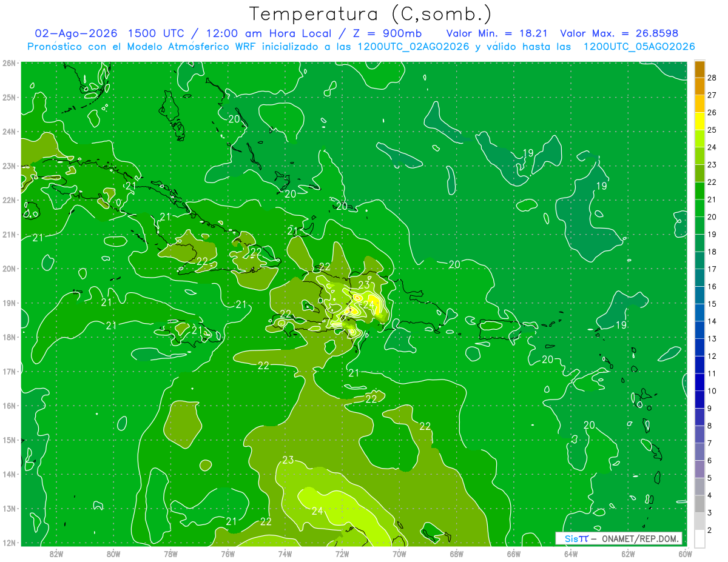Click colorbar swatch between 19 and 20
This screenshot has width=728, height=562.
coord(700,226)
